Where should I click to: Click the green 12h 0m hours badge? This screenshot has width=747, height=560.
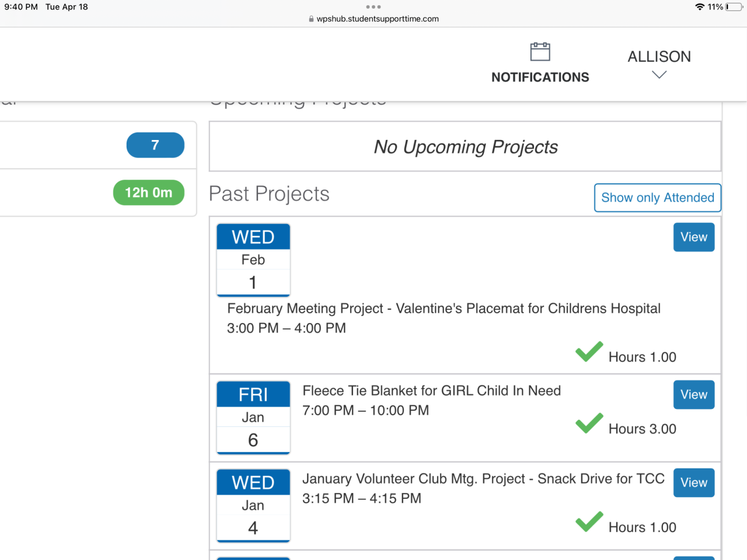149,192
